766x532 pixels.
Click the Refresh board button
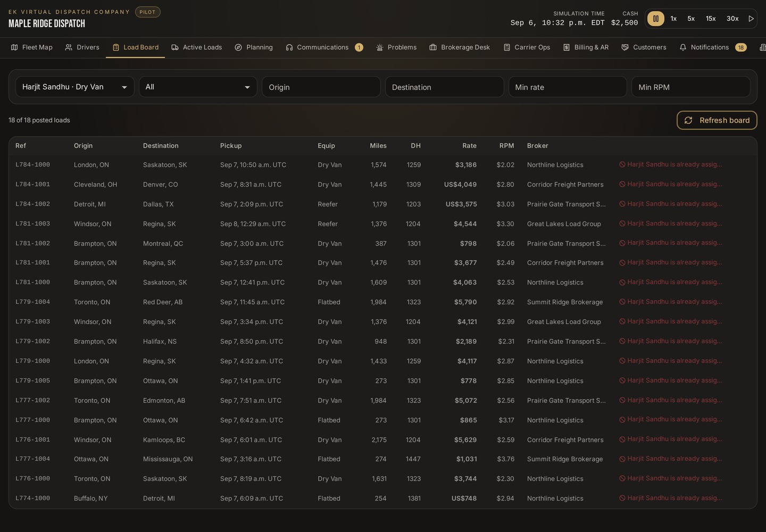717,120
